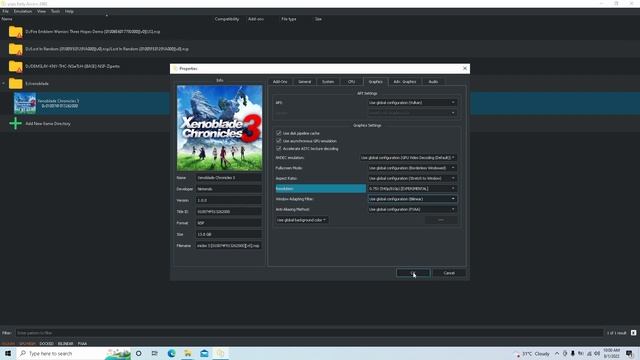The height and width of the screenshot is (360, 640).
Task: Click the microphone tray icon
Action: pyautogui.click(x=573, y=353)
